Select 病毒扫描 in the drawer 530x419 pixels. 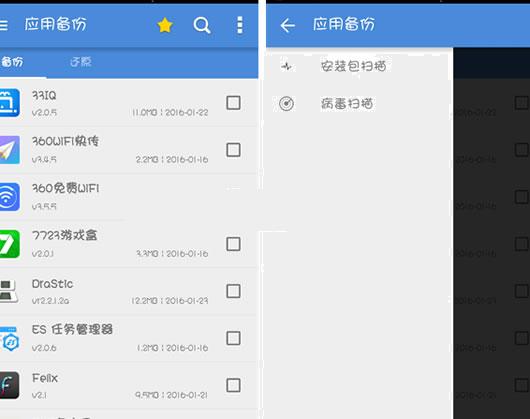tap(347, 104)
